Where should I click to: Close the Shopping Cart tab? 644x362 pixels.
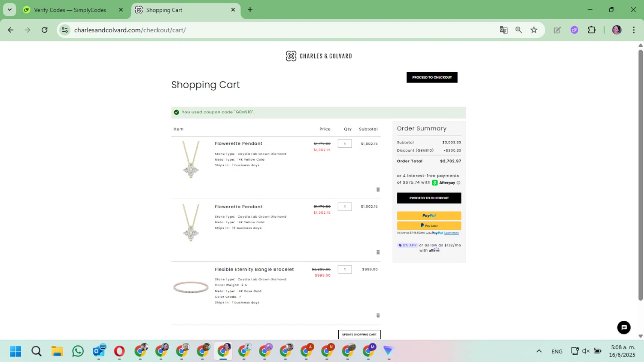233,10
